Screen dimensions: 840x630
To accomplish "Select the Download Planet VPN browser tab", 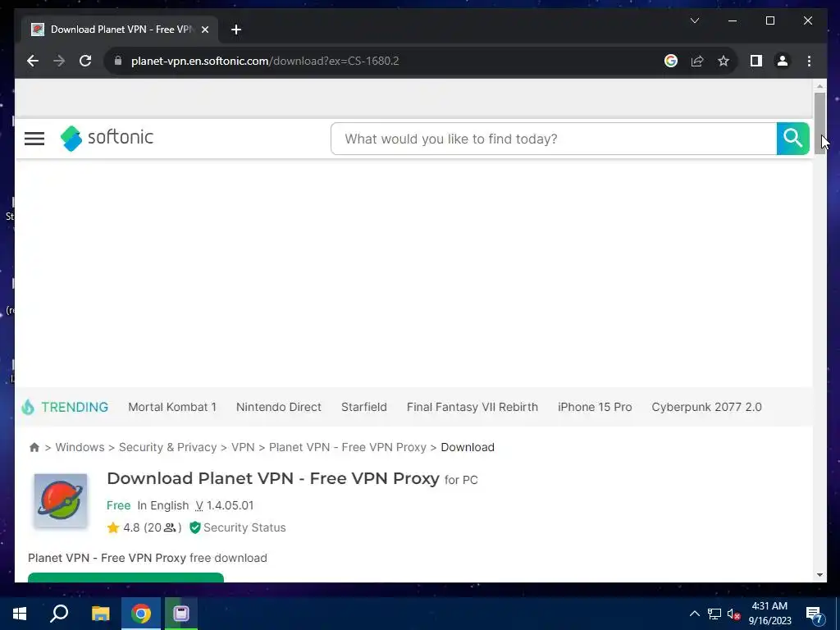I will point(120,30).
